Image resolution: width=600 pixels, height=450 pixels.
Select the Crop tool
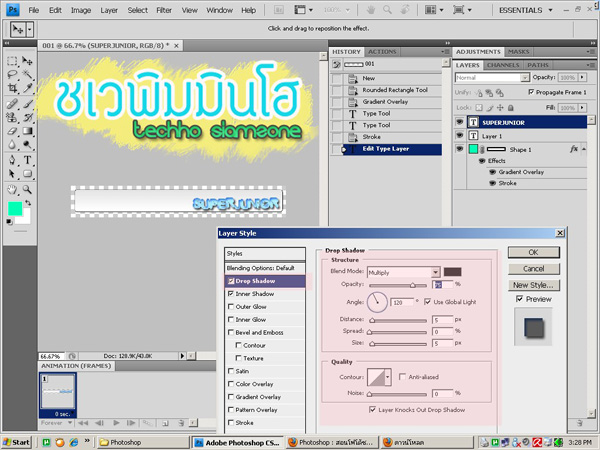[x=12, y=88]
